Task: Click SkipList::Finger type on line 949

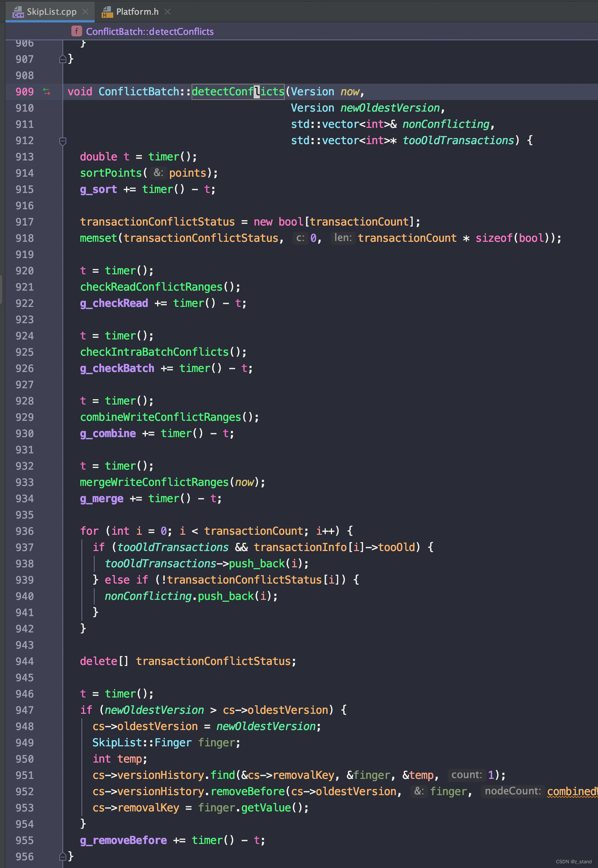Action: tap(142, 742)
